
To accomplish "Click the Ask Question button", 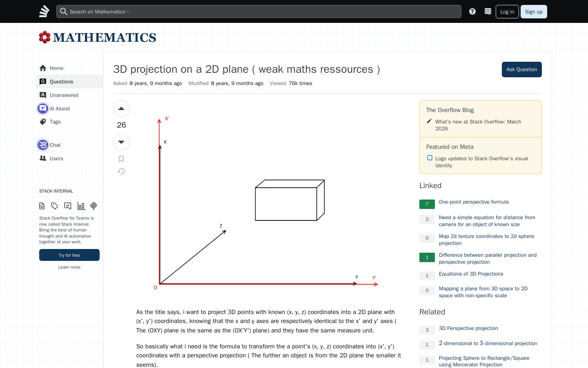I will point(521,70).
